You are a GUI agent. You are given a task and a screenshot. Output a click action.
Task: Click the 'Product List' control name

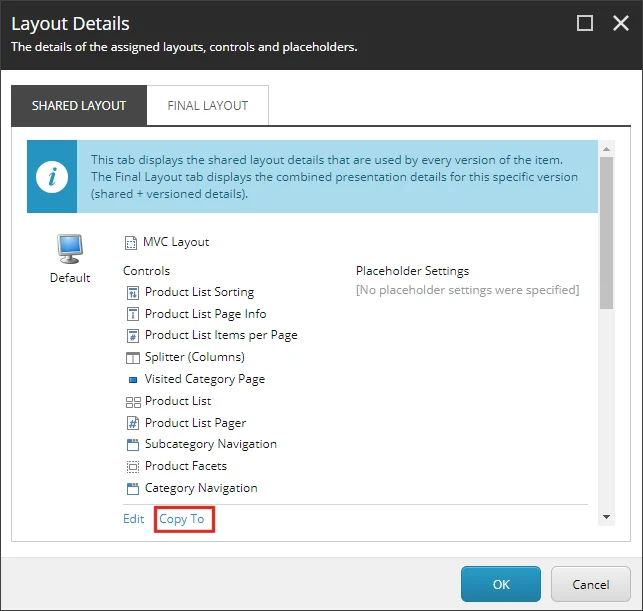[178, 401]
